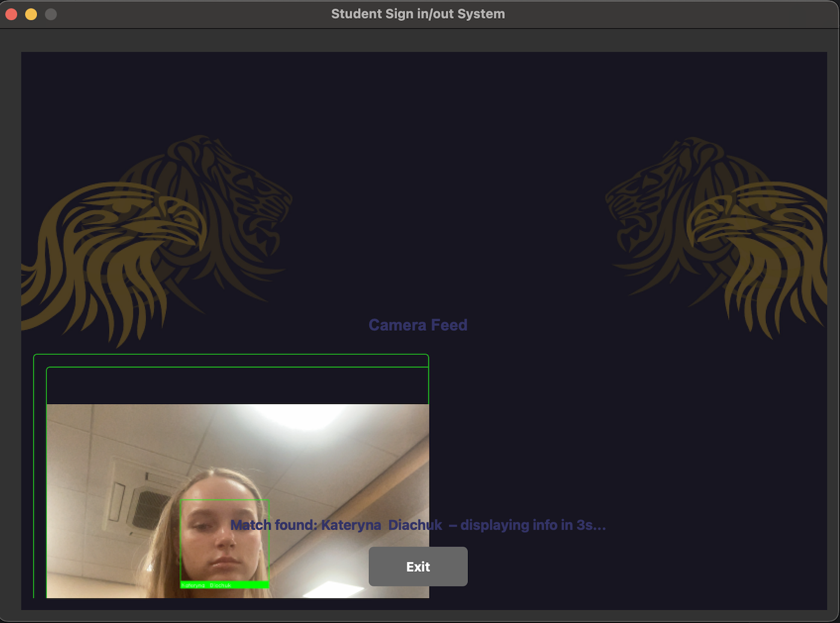Close the window with the red button
The image size is (840, 623).
click(x=11, y=14)
